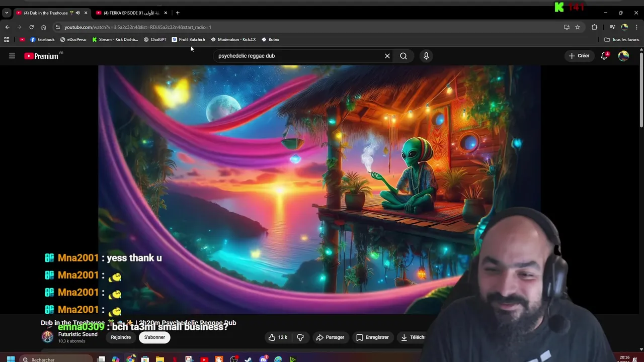Screen dimensions: 644x362
Task: Go back with the browser back arrow
Action: point(7,27)
